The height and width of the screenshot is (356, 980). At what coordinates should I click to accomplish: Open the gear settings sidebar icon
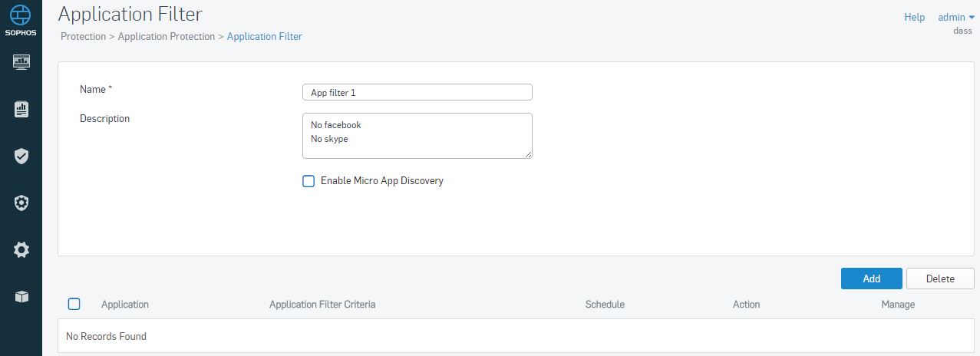21,249
